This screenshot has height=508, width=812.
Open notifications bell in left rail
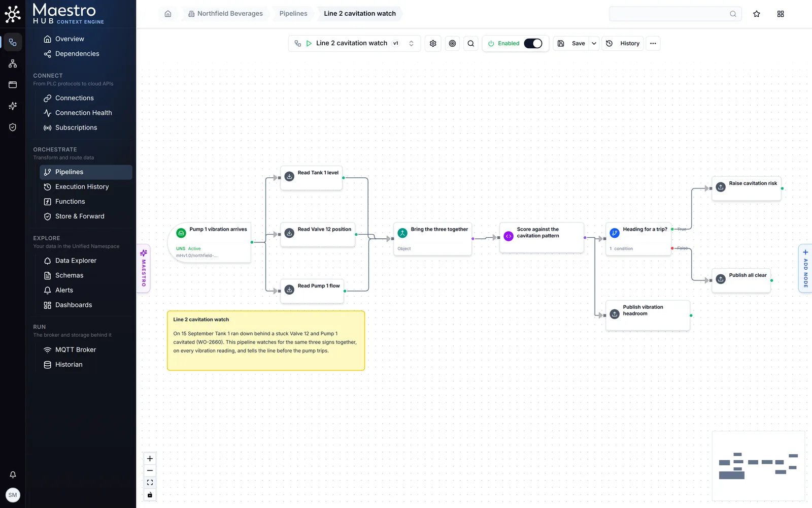point(13,474)
